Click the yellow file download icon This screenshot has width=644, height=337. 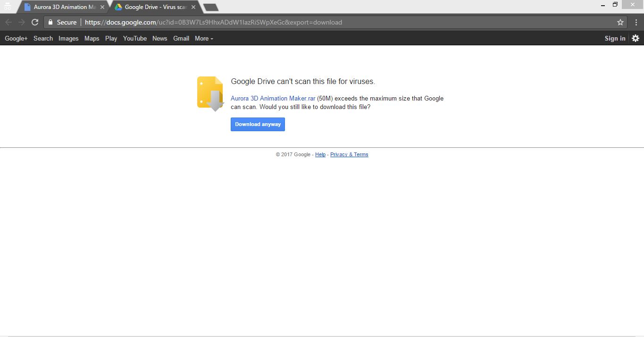tap(210, 93)
